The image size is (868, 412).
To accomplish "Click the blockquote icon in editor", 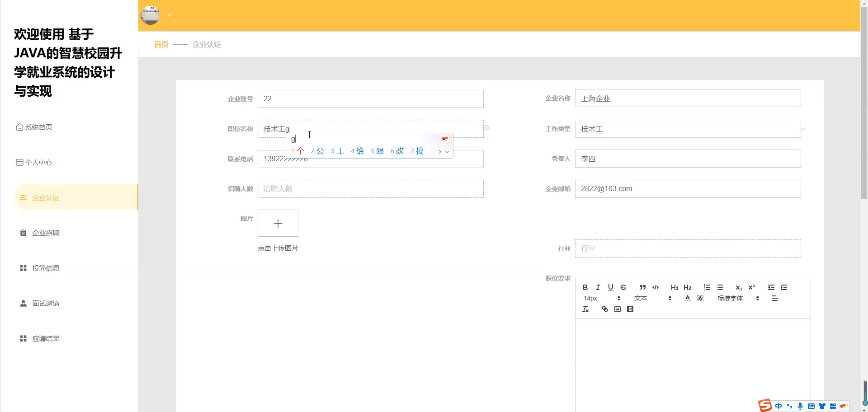I will (x=642, y=287).
